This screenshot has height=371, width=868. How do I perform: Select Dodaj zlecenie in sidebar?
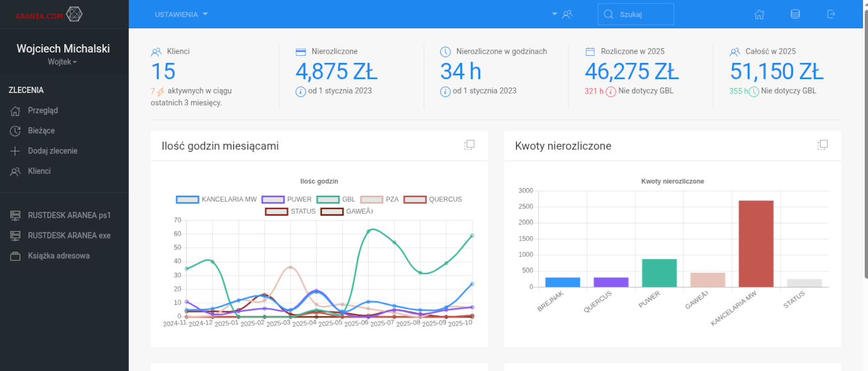(x=53, y=151)
